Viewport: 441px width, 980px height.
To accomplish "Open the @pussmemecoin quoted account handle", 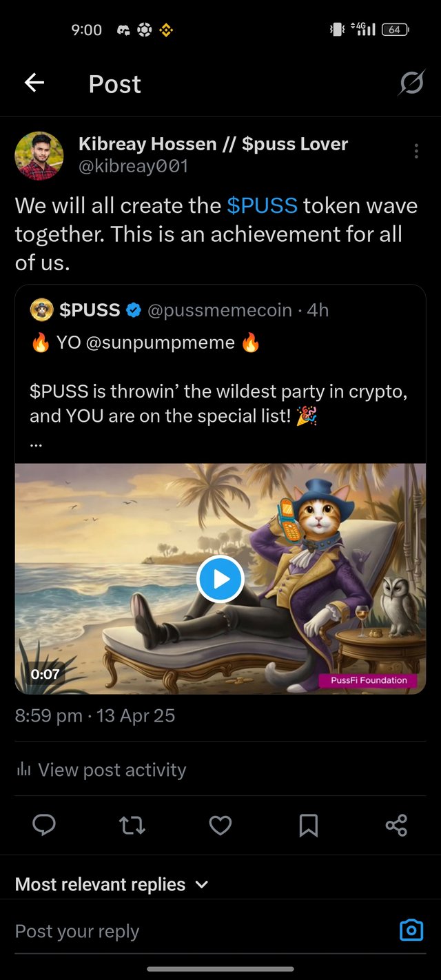I will [x=220, y=310].
